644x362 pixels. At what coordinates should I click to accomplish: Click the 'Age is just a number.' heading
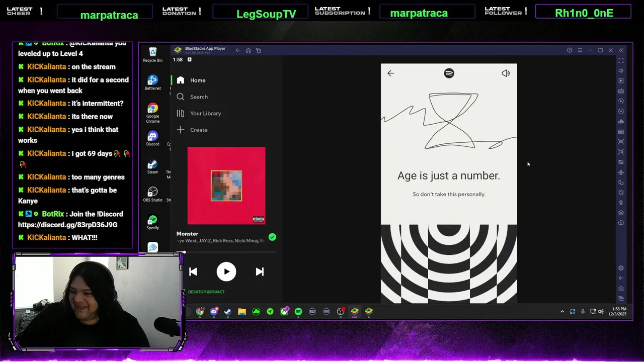pos(449,175)
